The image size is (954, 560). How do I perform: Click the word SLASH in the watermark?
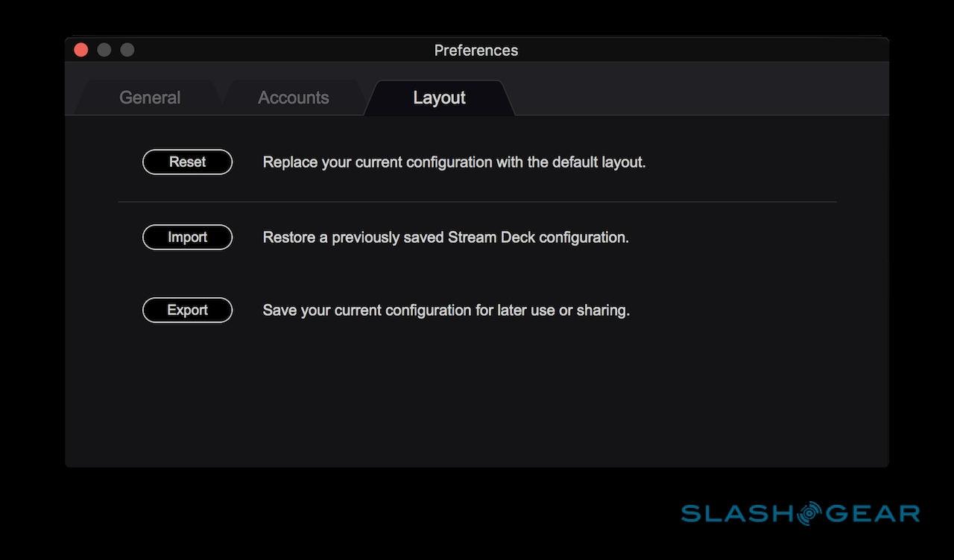point(737,513)
